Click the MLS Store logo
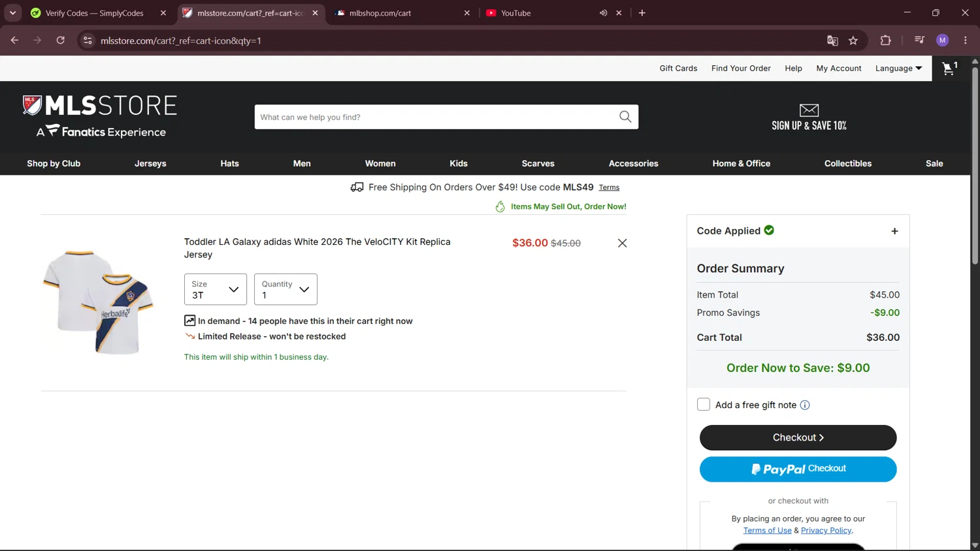 tap(100, 116)
